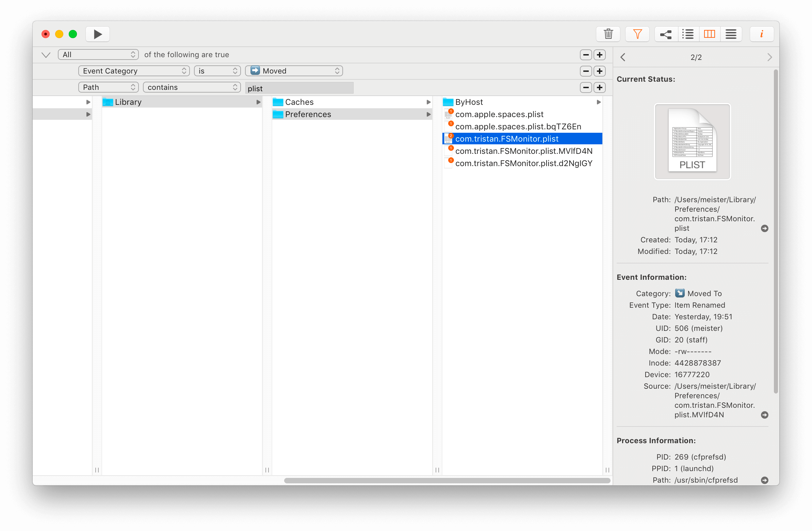Add a rule after Path contains
This screenshot has height=531, width=812.
599,88
